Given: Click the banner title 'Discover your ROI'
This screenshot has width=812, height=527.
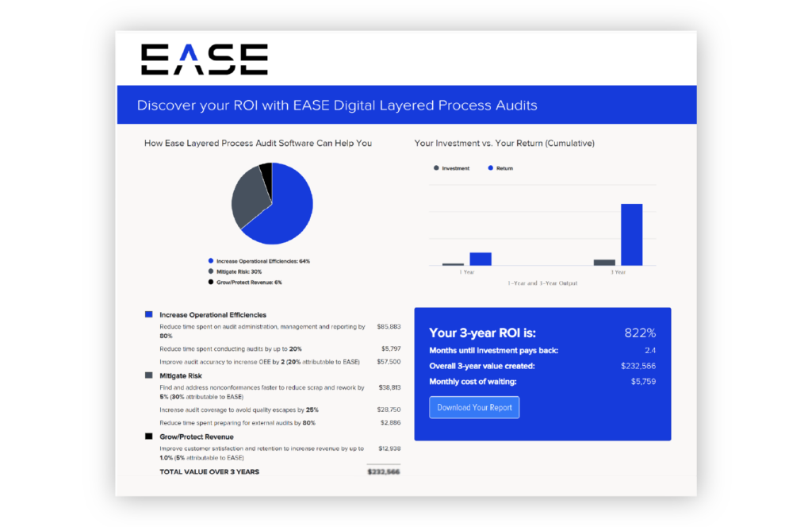Looking at the screenshot, I should click(x=336, y=106).
